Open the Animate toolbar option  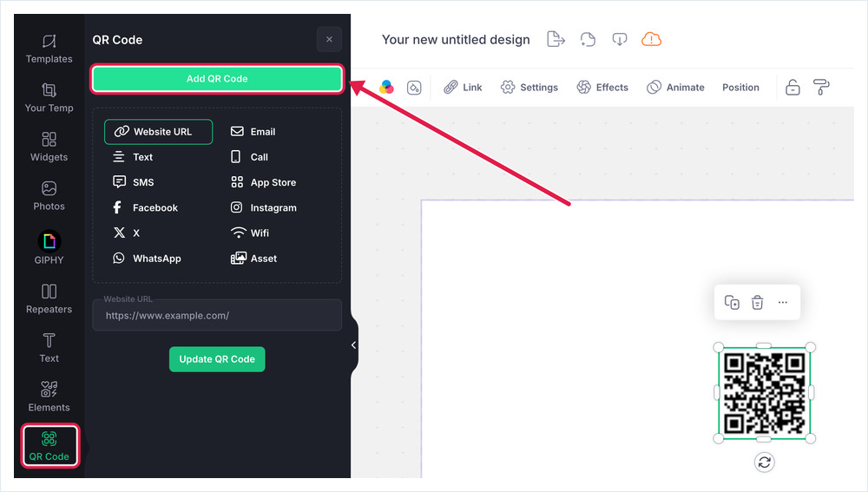pyautogui.click(x=675, y=88)
